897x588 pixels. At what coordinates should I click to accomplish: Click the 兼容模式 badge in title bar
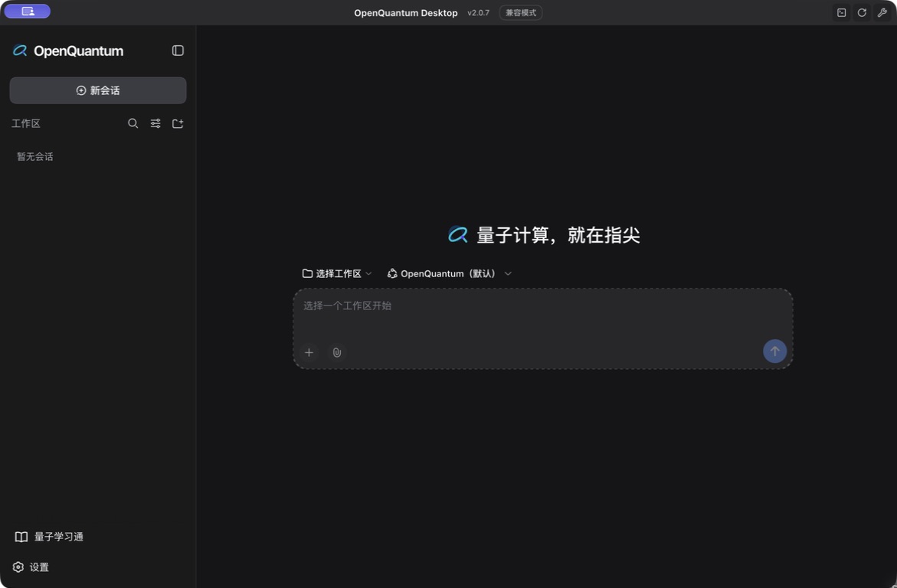521,12
